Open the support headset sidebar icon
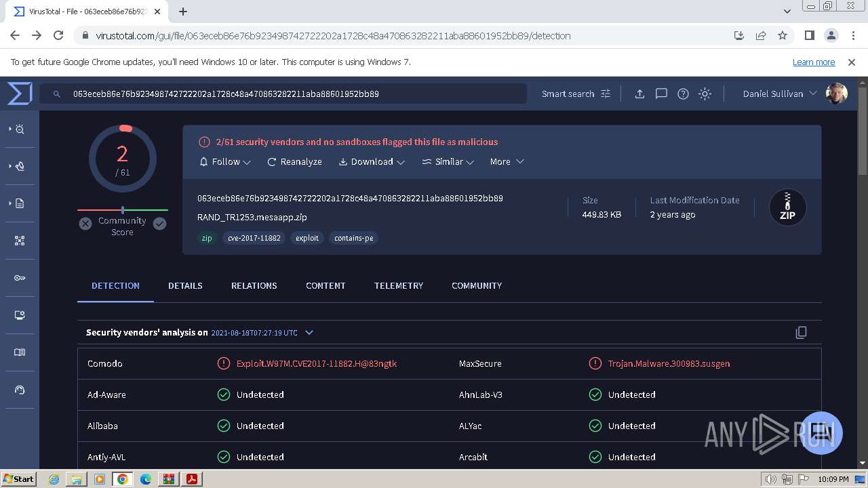The height and width of the screenshot is (488, 868). pos(20,390)
